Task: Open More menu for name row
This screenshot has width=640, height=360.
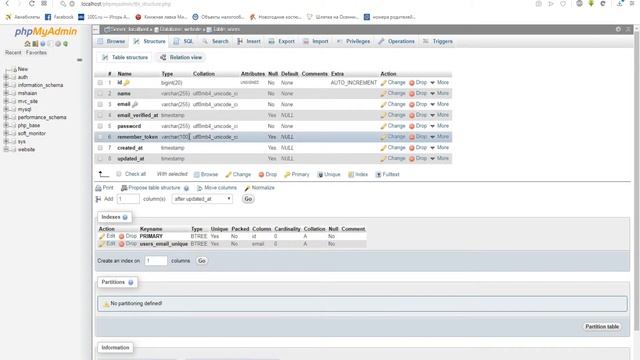Action: [440, 93]
